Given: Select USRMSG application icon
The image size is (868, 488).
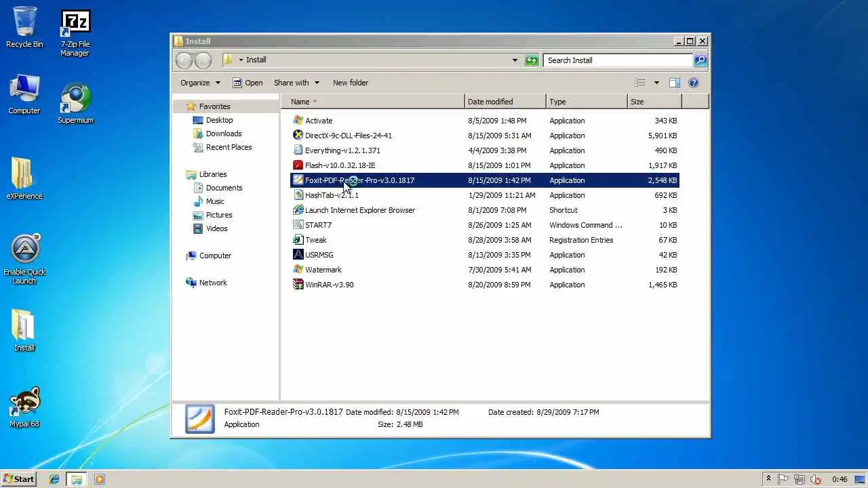Looking at the screenshot, I should [298, 255].
